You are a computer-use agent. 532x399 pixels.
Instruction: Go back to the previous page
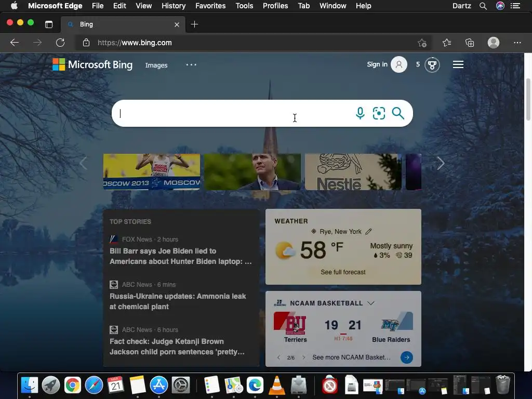click(x=15, y=43)
